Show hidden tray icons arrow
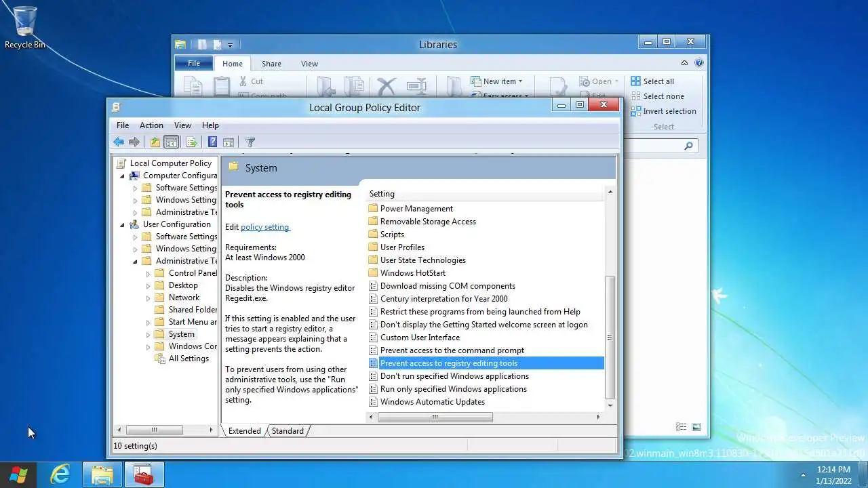The image size is (868, 488). (x=803, y=475)
